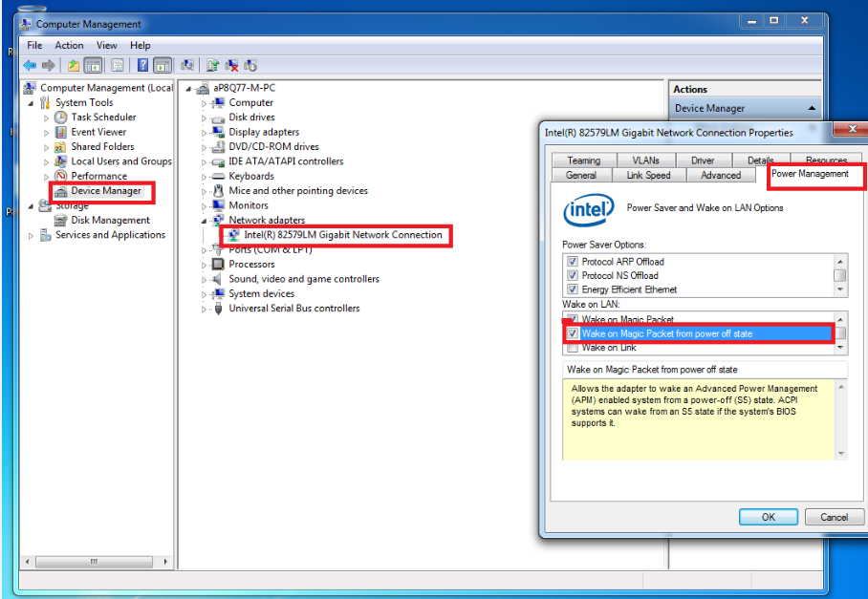This screenshot has width=868, height=599.
Task: Click the Uninstall device red X icon
Action: coord(232,66)
